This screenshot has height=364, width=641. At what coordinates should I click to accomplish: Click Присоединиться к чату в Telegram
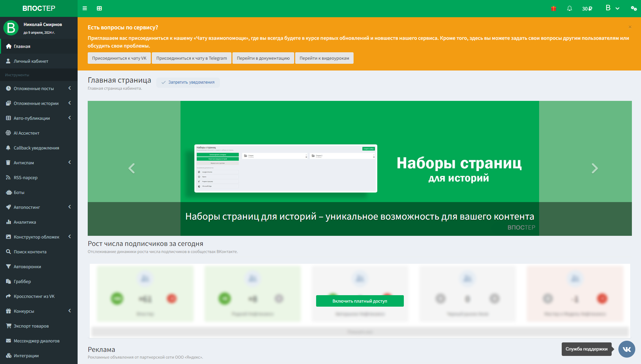191,58
